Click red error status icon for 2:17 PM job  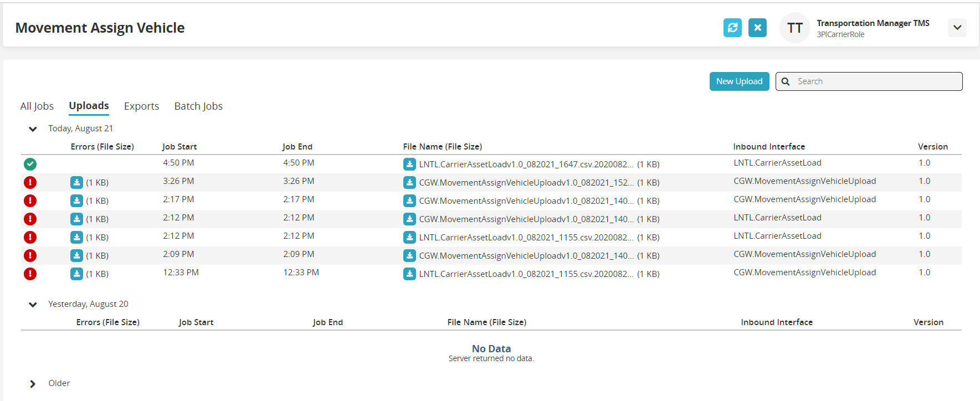[x=30, y=200]
